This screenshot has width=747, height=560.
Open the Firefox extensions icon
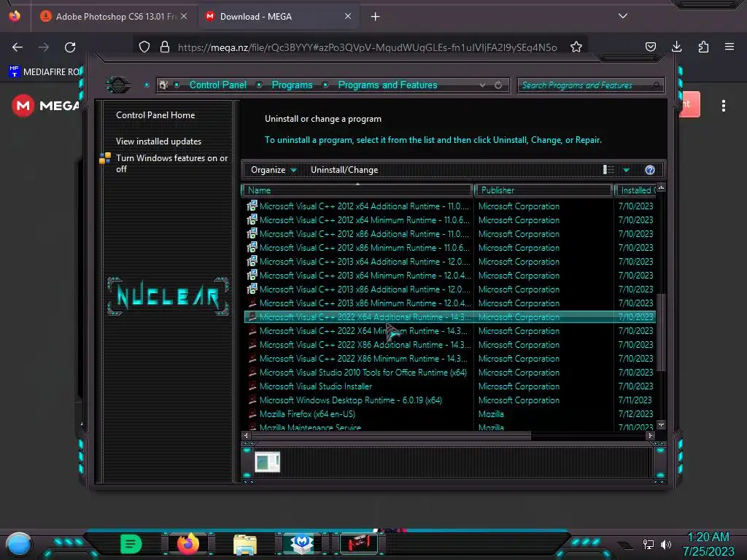tap(703, 47)
